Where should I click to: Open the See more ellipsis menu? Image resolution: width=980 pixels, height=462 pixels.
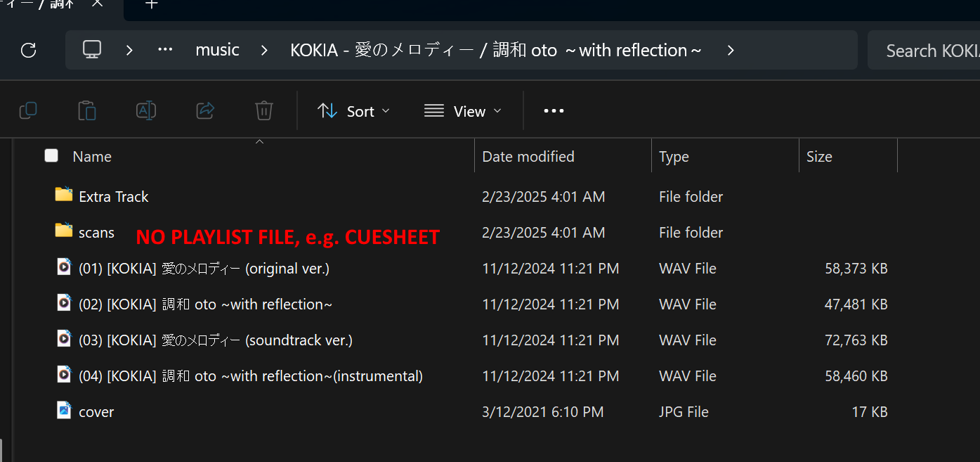[x=554, y=111]
